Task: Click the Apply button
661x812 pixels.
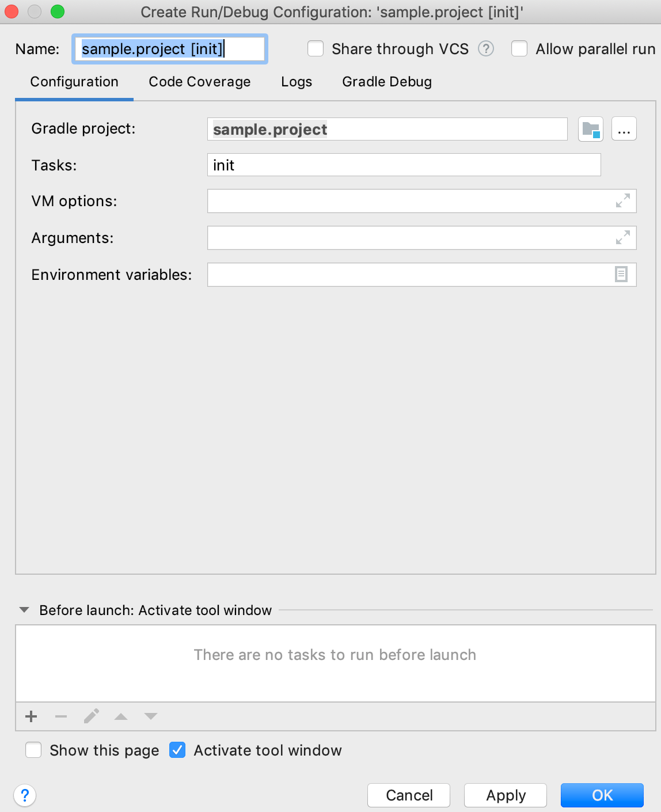Action: click(505, 795)
